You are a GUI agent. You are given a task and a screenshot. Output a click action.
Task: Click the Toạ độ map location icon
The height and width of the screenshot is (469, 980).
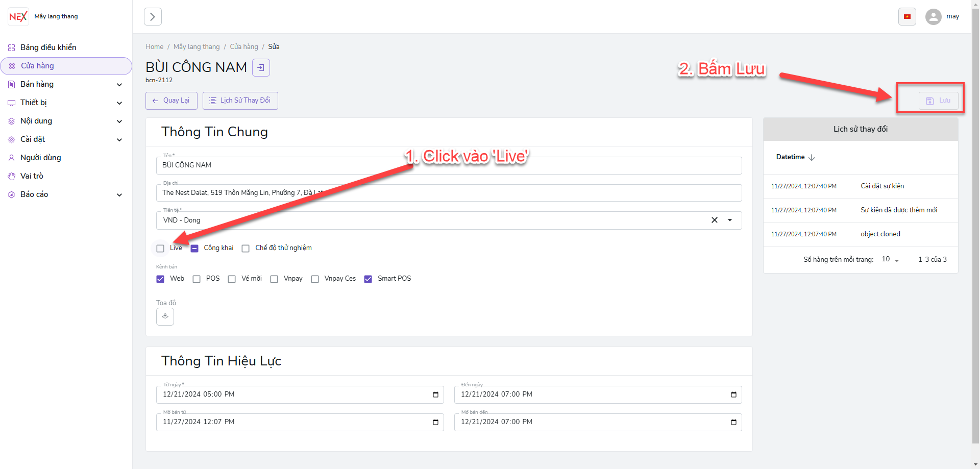pos(165,316)
